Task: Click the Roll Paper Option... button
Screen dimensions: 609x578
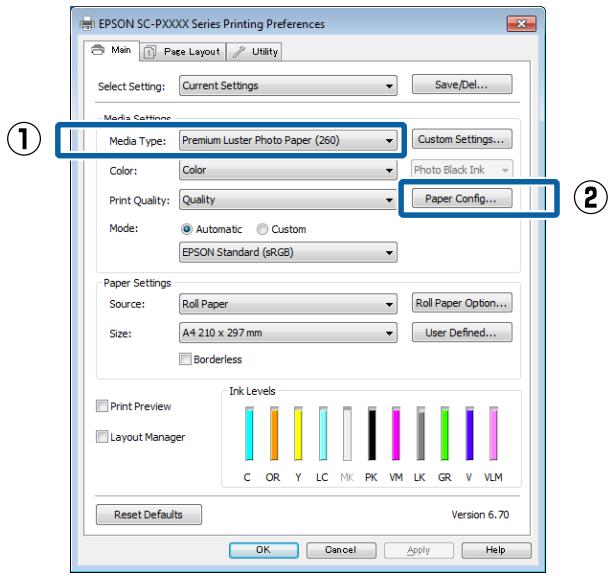Action: pyautogui.click(x=462, y=303)
